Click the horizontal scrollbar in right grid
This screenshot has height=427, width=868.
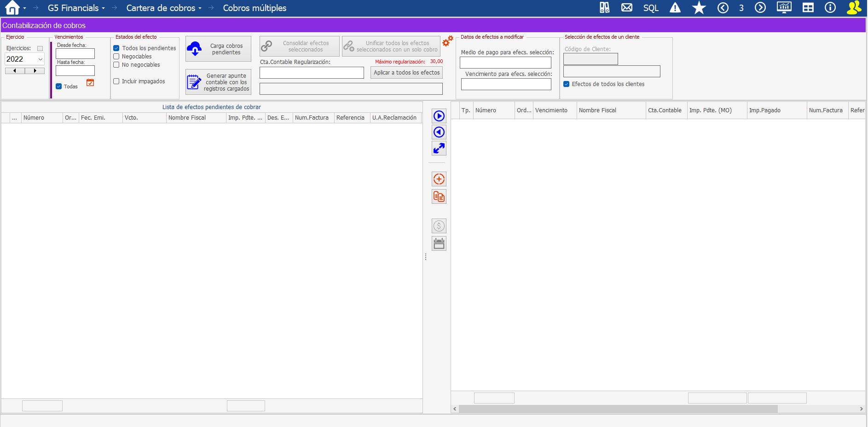point(618,409)
